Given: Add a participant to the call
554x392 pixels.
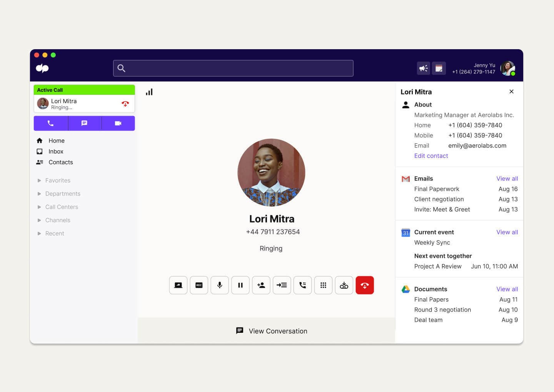Looking at the screenshot, I should (261, 285).
